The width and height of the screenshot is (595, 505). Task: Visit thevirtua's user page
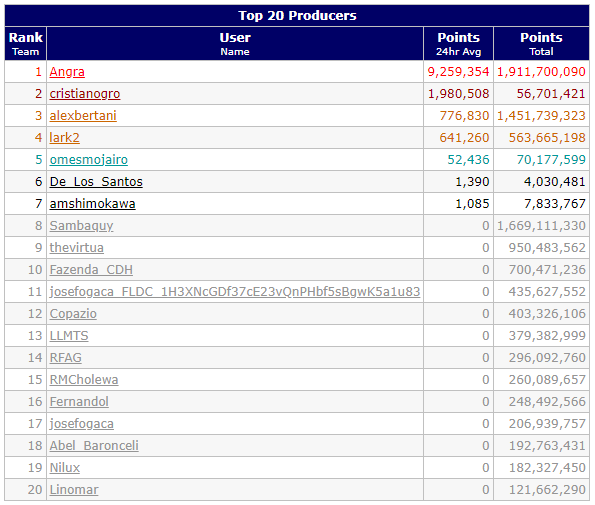pyautogui.click(x=77, y=248)
